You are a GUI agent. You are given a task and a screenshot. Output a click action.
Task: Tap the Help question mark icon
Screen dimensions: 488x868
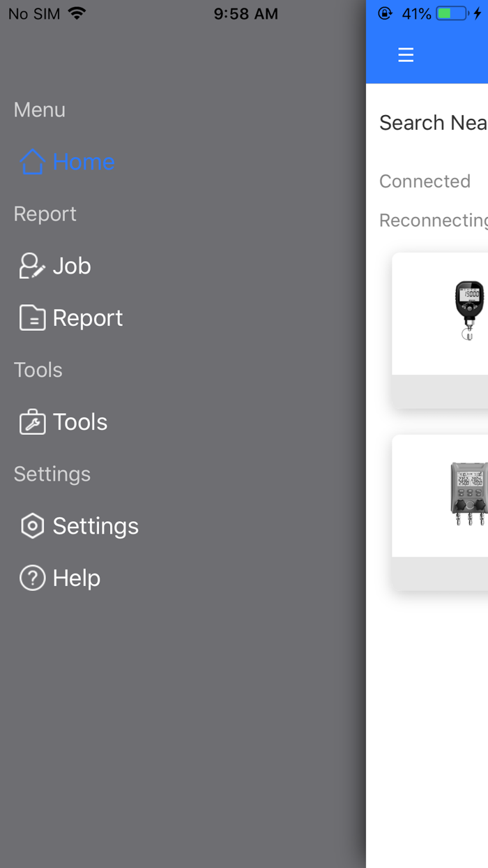[x=31, y=578]
